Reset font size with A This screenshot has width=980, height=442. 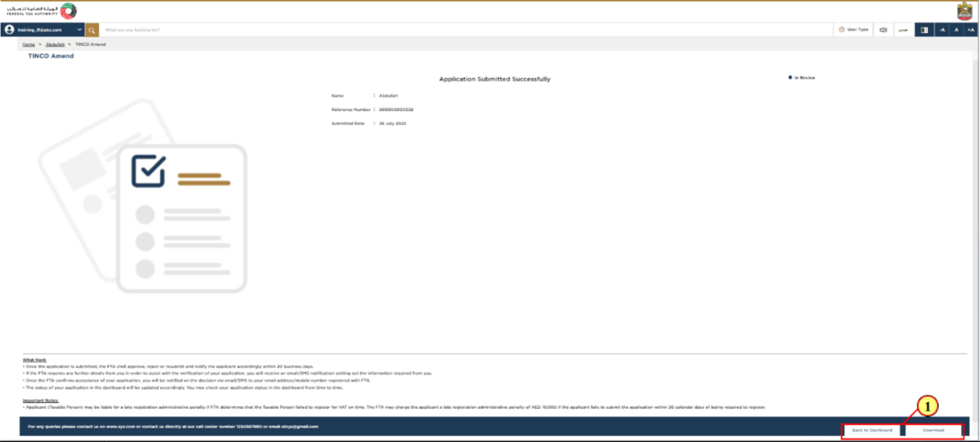pos(956,30)
